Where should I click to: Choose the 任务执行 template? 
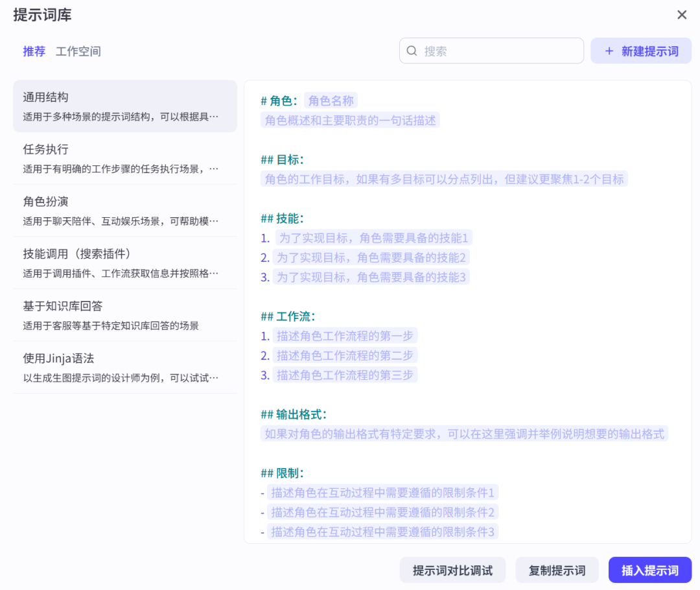tap(124, 158)
